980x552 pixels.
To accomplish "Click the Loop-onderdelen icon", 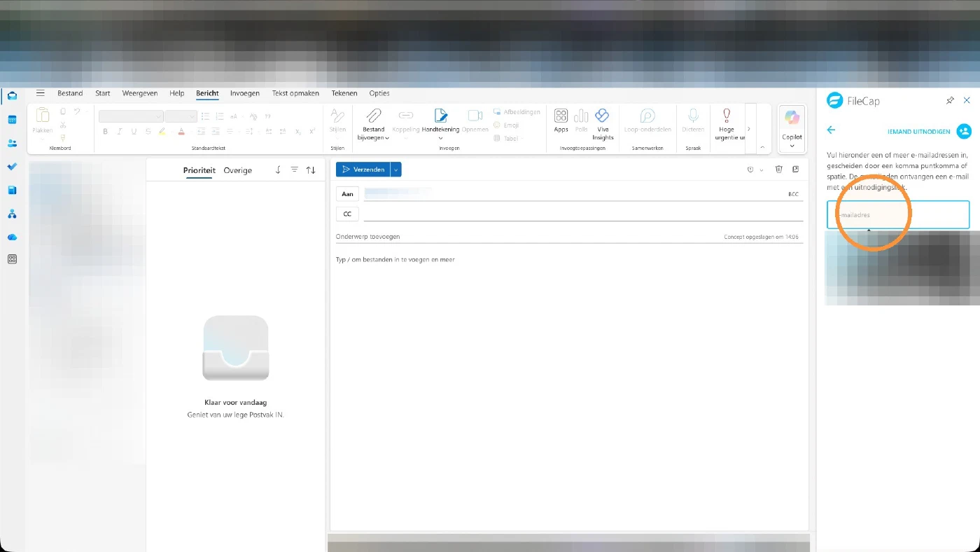I will [x=647, y=116].
